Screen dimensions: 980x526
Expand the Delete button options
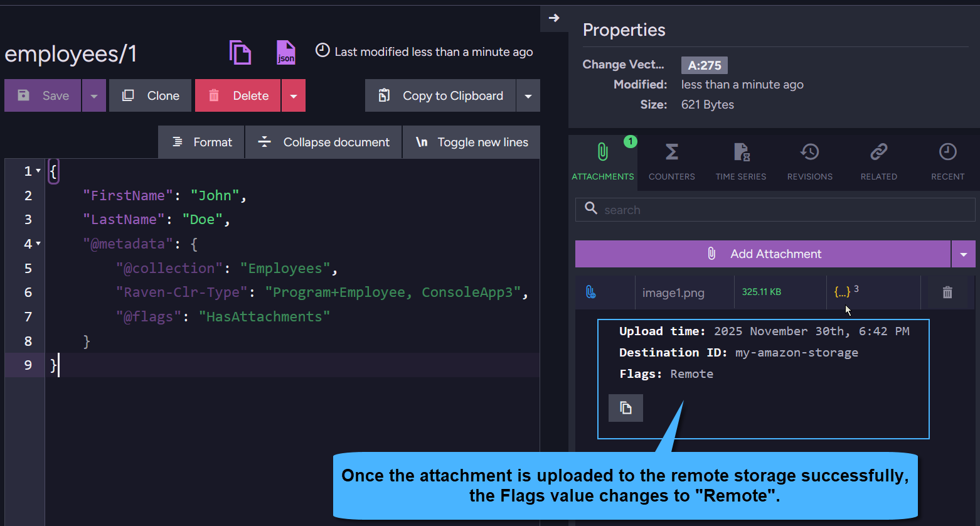coord(293,95)
